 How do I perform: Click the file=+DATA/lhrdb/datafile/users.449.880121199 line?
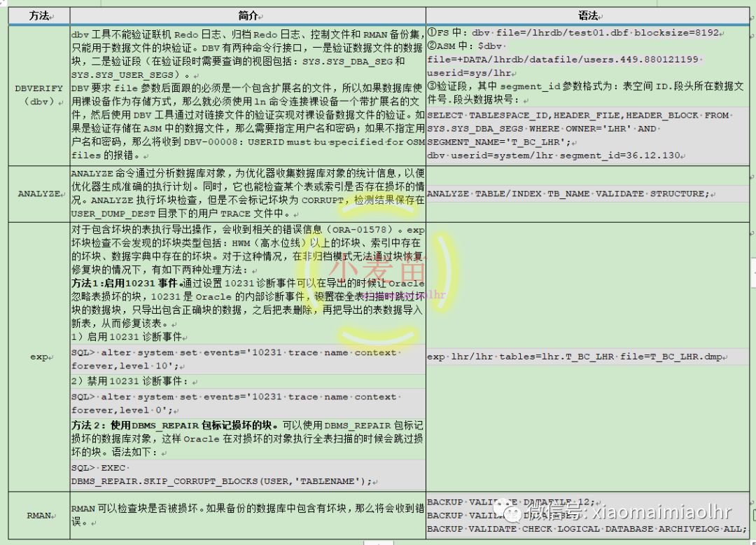[x=563, y=60]
